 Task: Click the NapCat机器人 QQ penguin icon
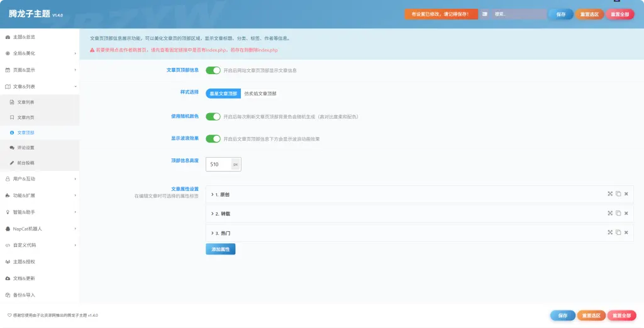pyautogui.click(x=8, y=229)
